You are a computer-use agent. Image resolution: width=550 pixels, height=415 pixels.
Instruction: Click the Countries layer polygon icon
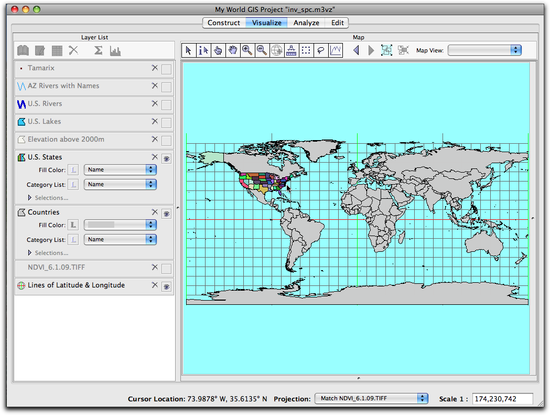[21, 212]
